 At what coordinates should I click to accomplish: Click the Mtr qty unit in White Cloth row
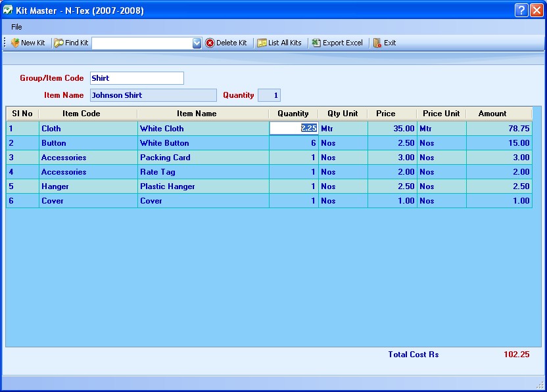coord(343,128)
